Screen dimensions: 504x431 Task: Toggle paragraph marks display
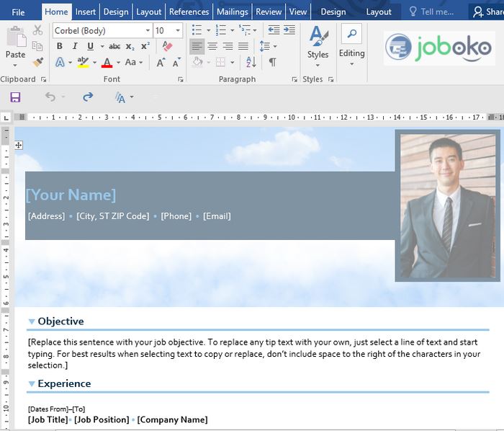(x=272, y=62)
